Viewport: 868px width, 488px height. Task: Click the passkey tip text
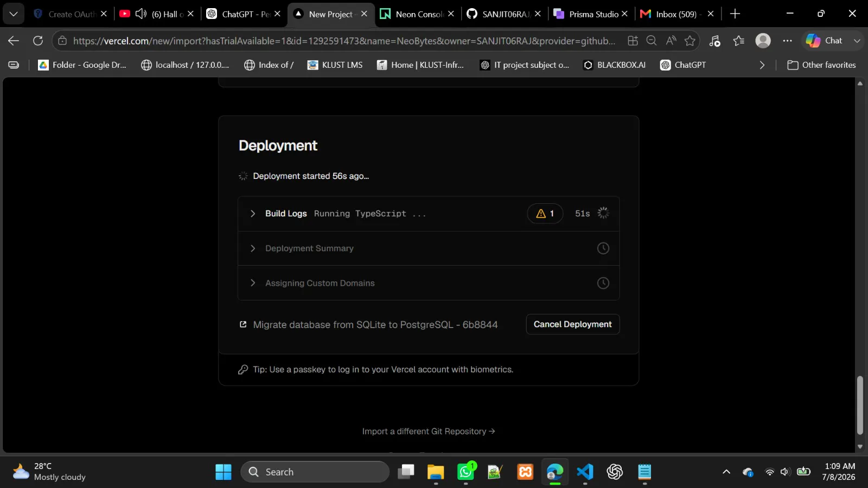coord(383,369)
